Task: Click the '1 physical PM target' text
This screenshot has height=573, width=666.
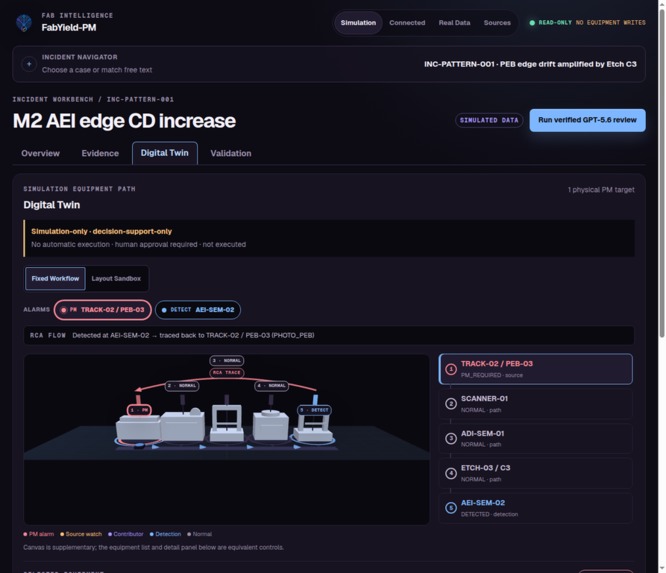Action: (601, 190)
